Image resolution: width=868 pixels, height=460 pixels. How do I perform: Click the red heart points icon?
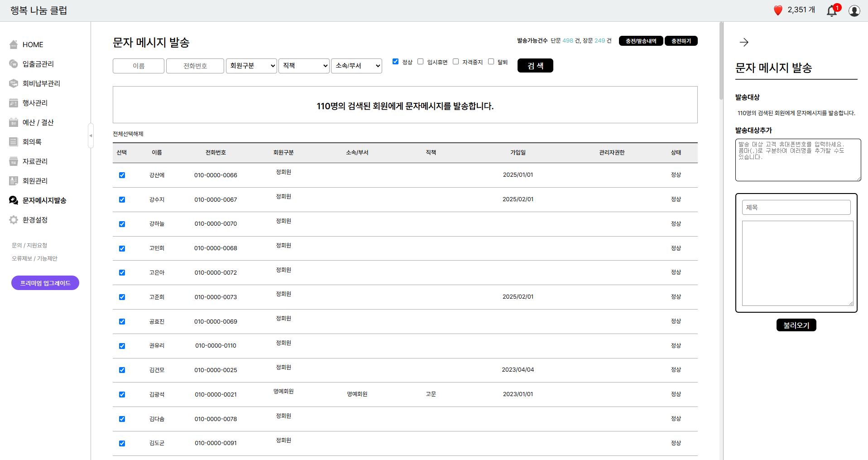pos(778,10)
